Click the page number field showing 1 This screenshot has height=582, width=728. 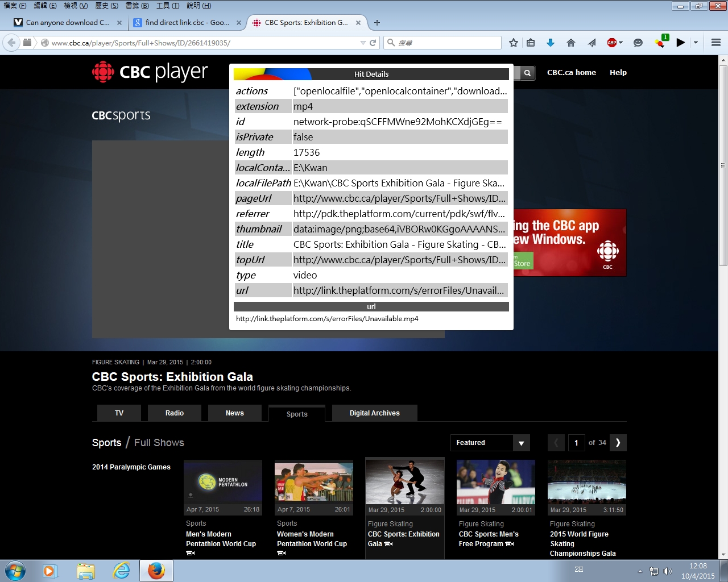(576, 443)
